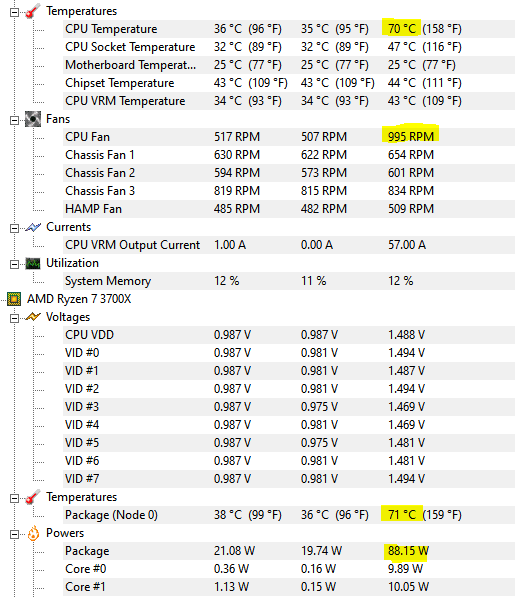The height and width of the screenshot is (598, 515).
Task: Click the flame icon beside Powers
Action: [33, 533]
